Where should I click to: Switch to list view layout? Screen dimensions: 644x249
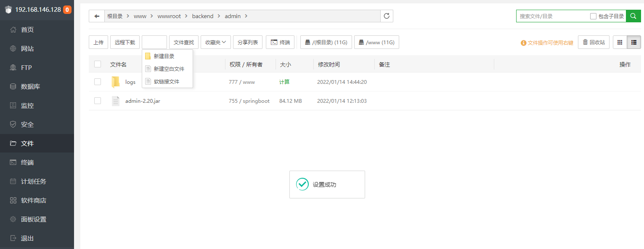pyautogui.click(x=634, y=42)
